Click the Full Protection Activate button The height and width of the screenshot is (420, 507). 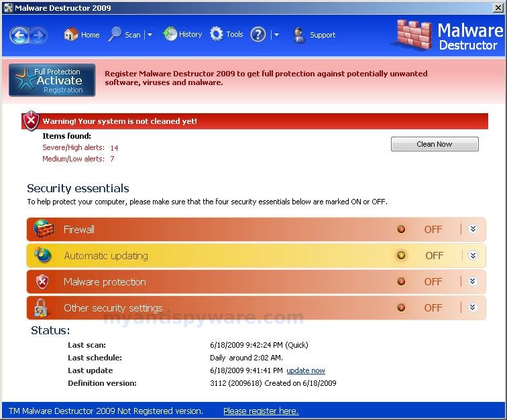[x=52, y=80]
